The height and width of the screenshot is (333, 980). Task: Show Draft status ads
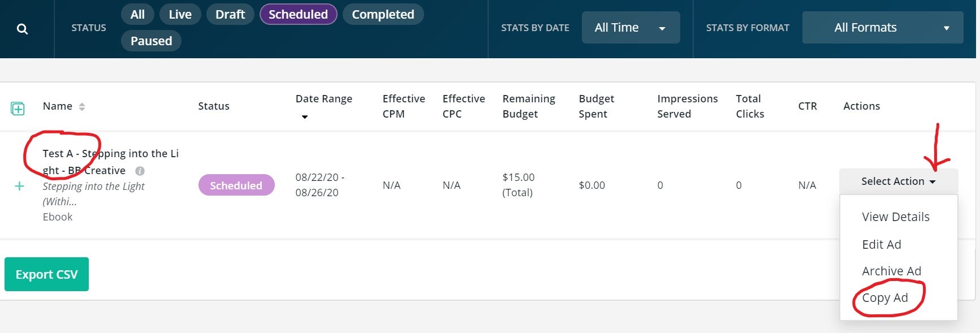(x=230, y=15)
